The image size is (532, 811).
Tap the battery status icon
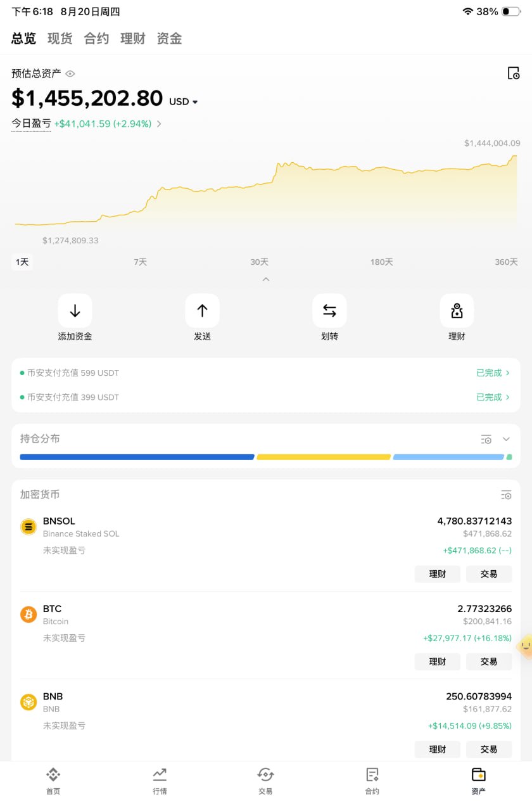[x=511, y=11]
